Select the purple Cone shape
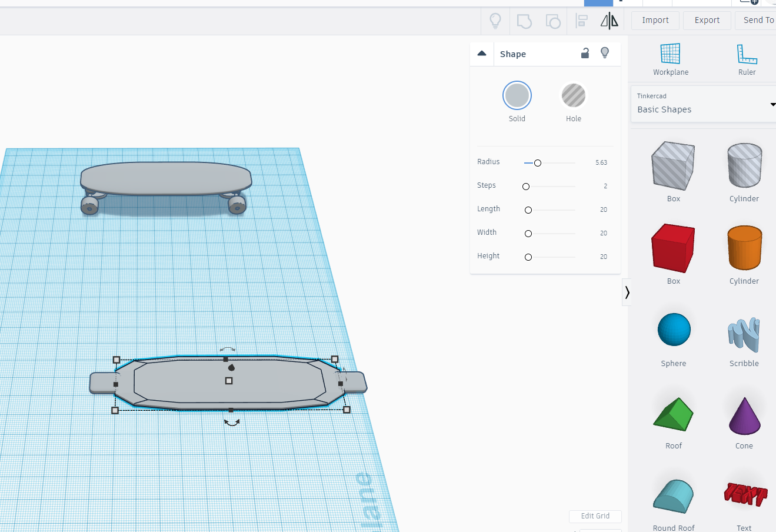 pyautogui.click(x=744, y=415)
